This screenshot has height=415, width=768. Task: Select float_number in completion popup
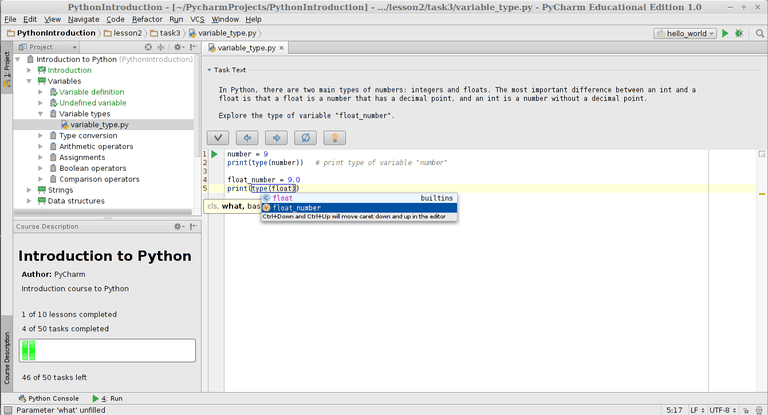359,208
